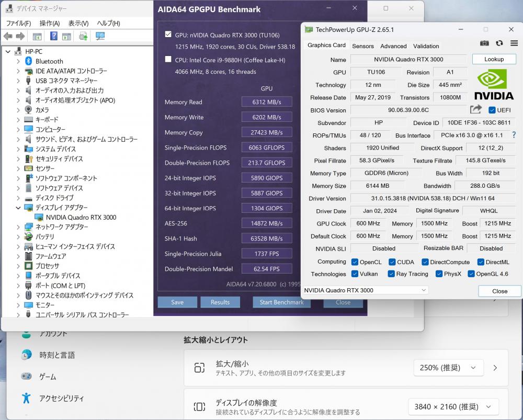Viewport: 523px width, 420px height.
Task: Click the scan for hardware changes monitor icon
Action: pos(100,36)
